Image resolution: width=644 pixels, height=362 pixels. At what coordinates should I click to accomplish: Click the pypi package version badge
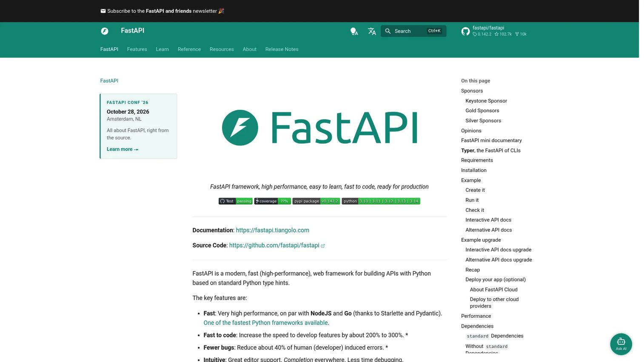pyautogui.click(x=316, y=201)
